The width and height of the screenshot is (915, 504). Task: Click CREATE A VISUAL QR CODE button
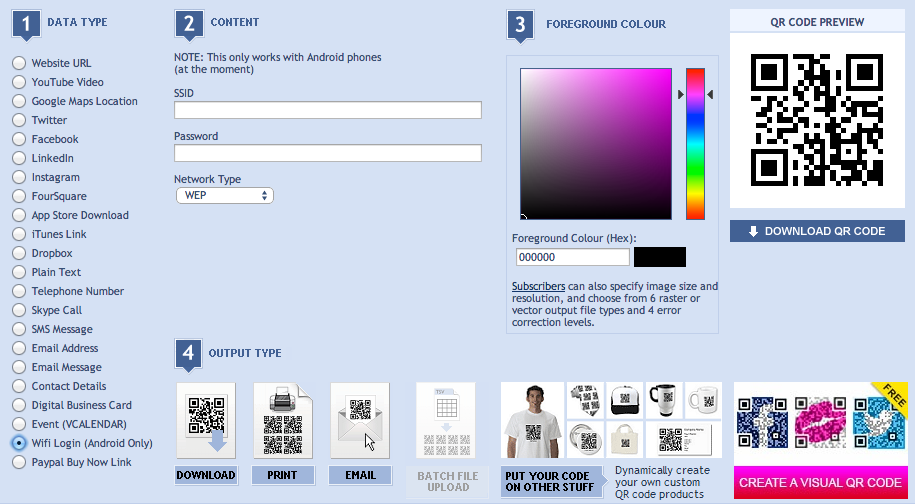pos(820,483)
